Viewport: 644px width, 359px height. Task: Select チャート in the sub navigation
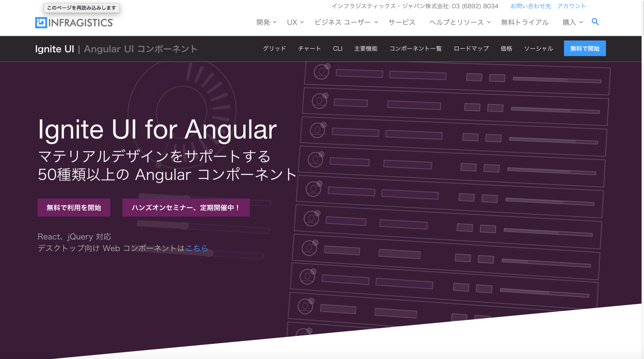(x=309, y=48)
